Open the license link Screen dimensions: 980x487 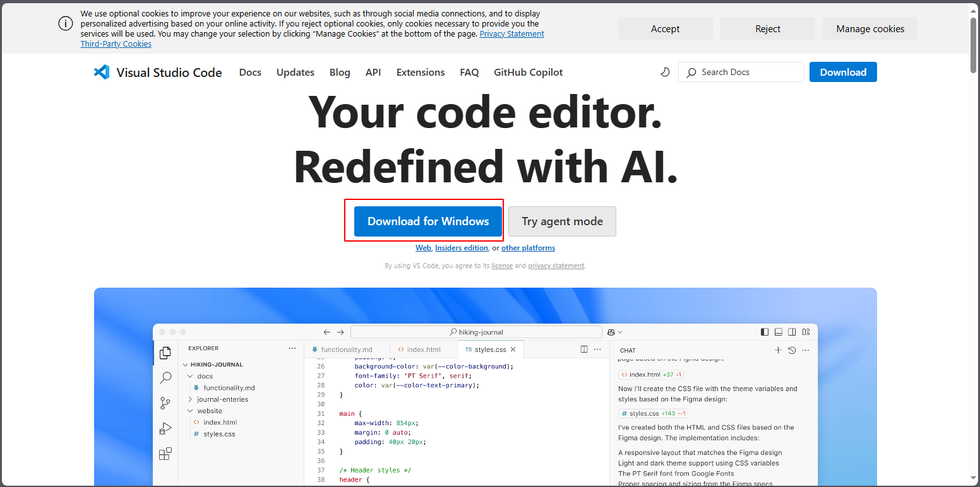tap(502, 266)
